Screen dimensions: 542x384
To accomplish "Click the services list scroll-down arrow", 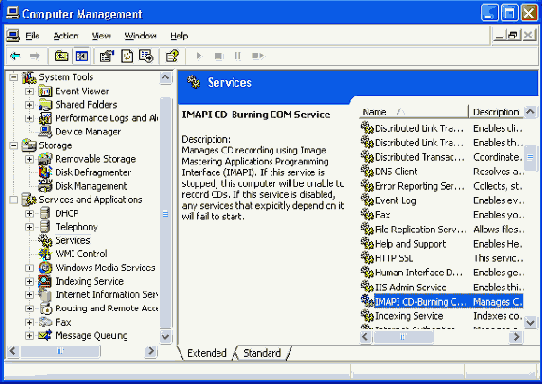I will [x=530, y=322].
